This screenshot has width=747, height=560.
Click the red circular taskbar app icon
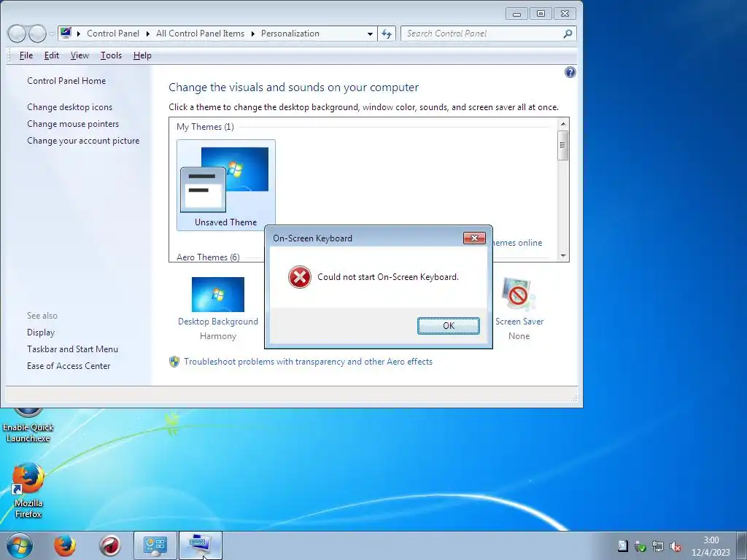coord(109,545)
